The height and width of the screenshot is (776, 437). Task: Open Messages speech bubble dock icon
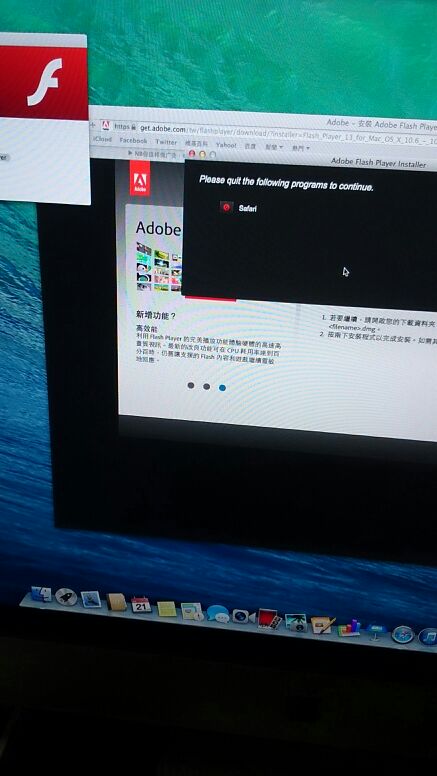click(218, 613)
